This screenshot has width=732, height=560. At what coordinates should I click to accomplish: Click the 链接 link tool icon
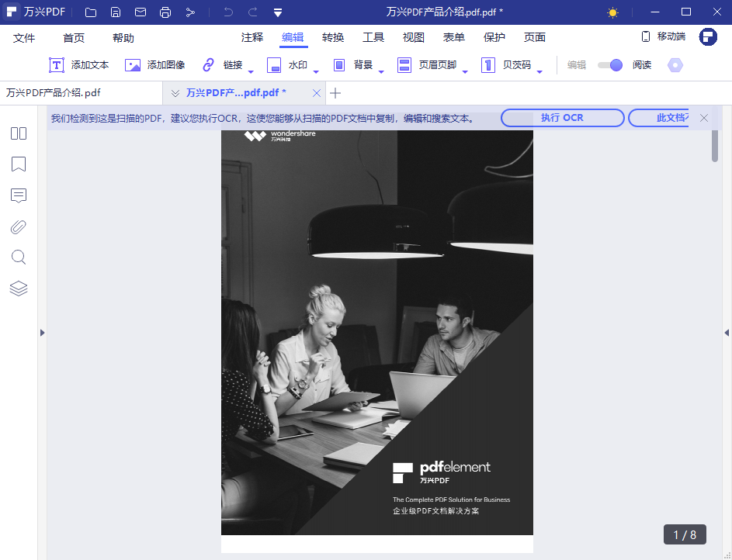click(x=208, y=64)
